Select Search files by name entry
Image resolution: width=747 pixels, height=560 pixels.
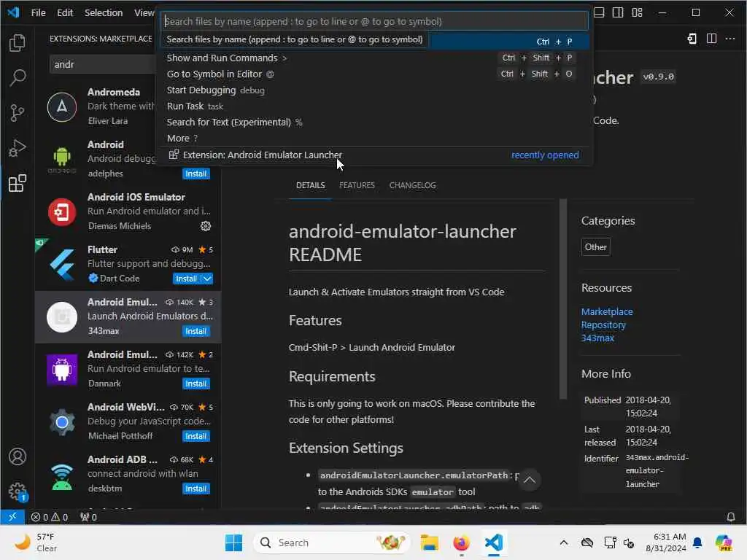[374, 41]
